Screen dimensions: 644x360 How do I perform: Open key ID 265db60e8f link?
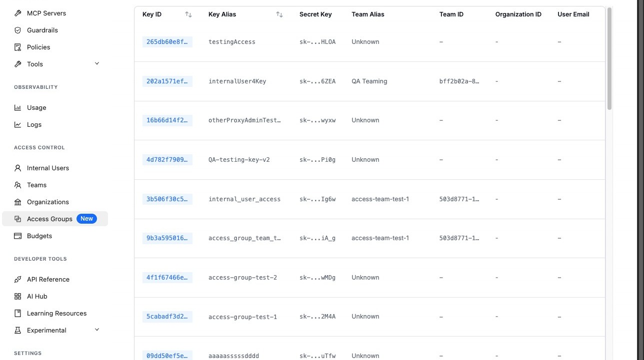(x=167, y=42)
